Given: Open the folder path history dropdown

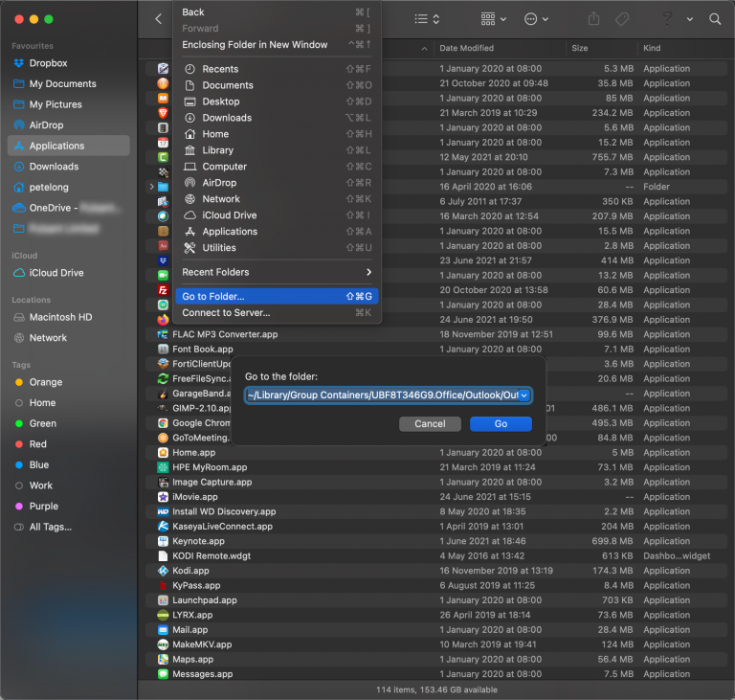Looking at the screenshot, I should point(524,395).
